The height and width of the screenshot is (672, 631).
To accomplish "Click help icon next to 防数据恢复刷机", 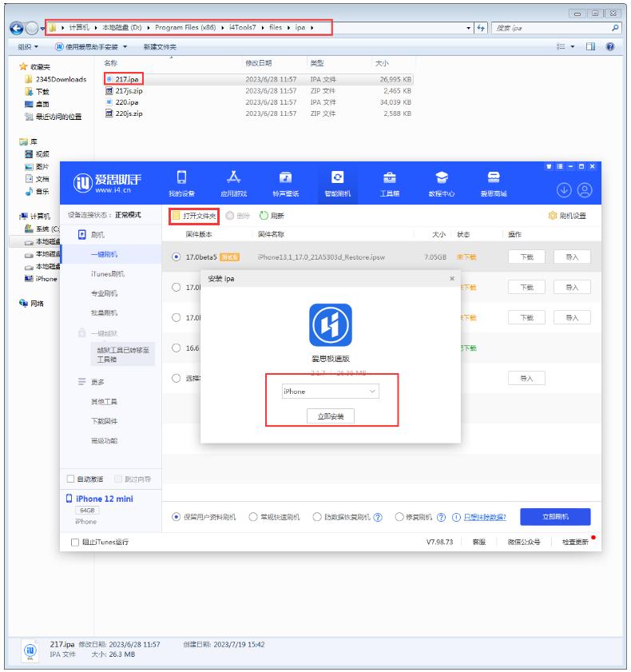I will pos(378,517).
